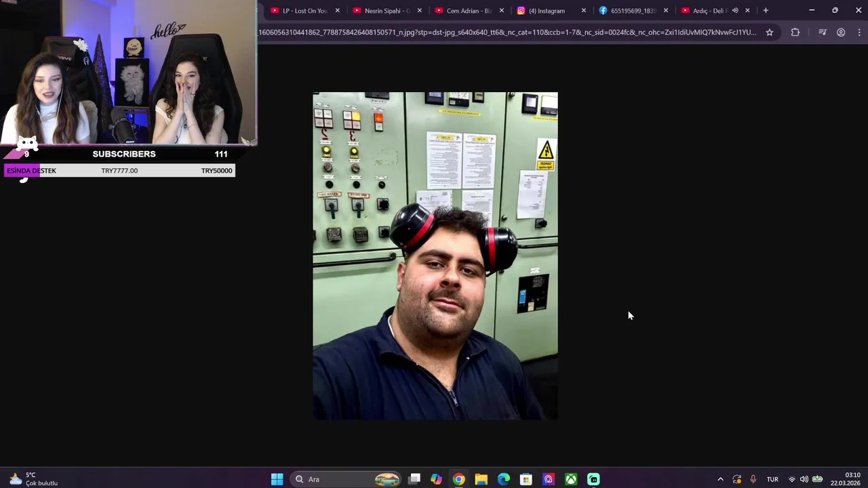The width and height of the screenshot is (868, 488).
Task: Open the mint green app on the taskbar
Action: tap(593, 479)
